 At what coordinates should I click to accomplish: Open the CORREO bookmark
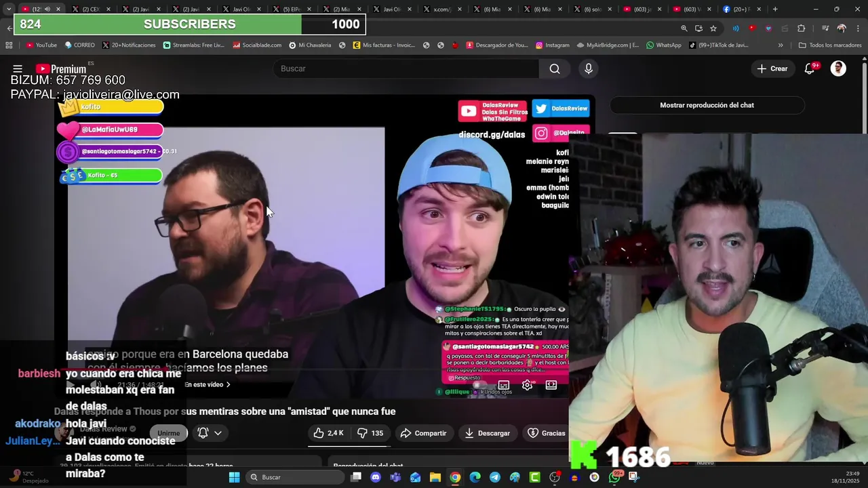click(x=79, y=45)
